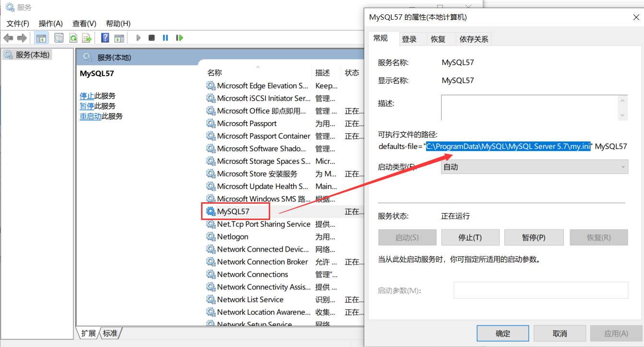Click the 停止(T) button
The width and height of the screenshot is (644, 347).
click(x=470, y=237)
